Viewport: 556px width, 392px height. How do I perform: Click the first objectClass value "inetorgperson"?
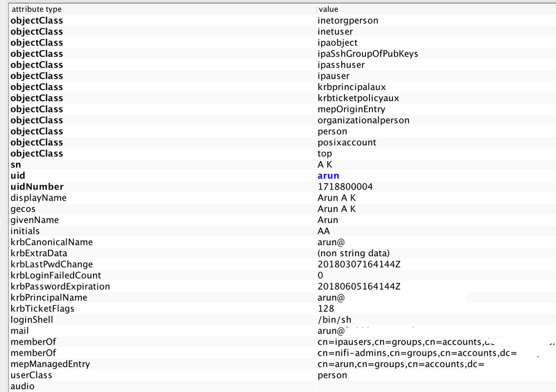348,20
